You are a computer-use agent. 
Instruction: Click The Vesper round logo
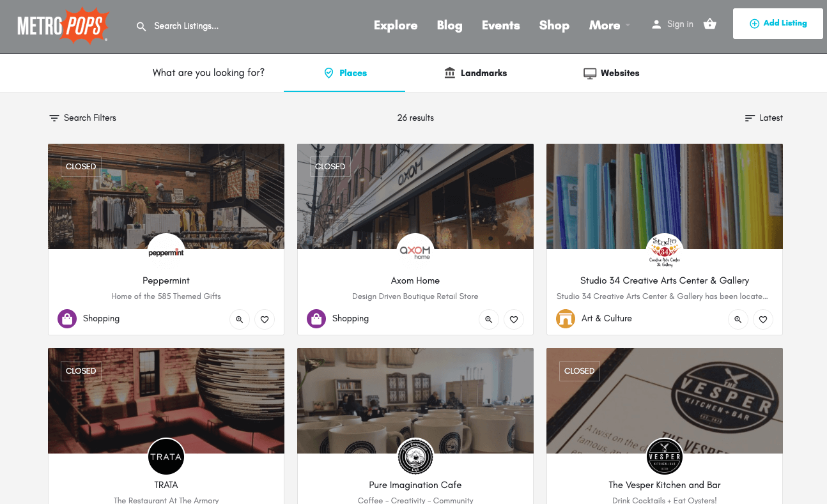665,457
